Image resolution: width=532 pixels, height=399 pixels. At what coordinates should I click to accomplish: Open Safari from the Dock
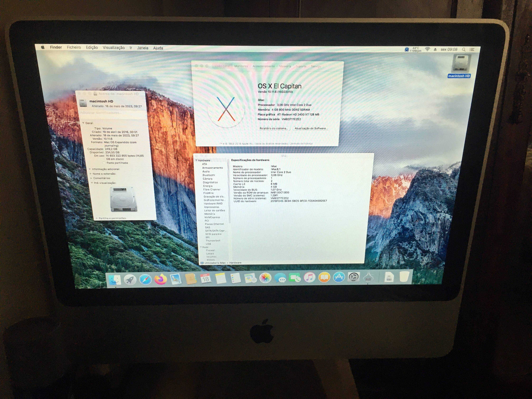pos(145,279)
